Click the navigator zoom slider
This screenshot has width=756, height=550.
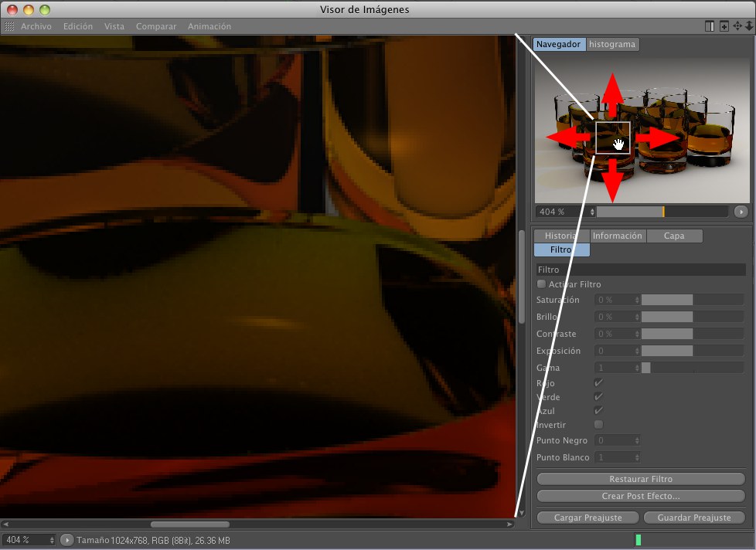pos(662,212)
